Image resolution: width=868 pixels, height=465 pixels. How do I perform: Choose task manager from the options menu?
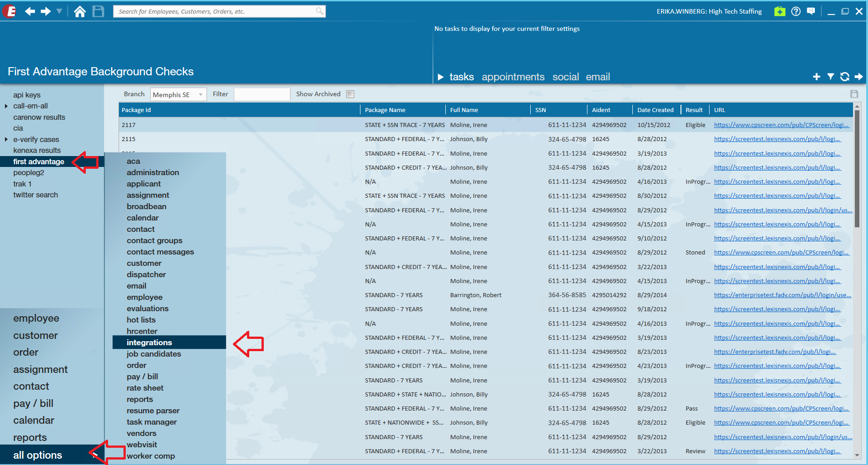pos(152,422)
